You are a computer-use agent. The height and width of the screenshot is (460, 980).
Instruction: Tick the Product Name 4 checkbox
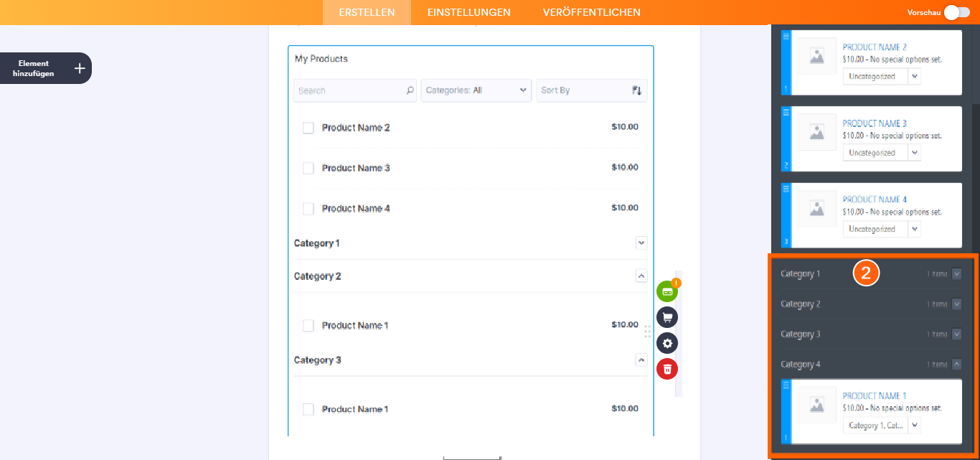[308, 209]
